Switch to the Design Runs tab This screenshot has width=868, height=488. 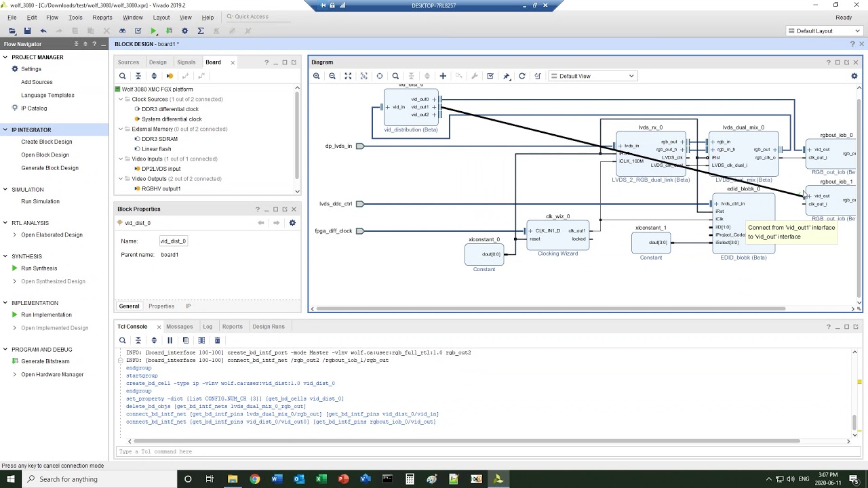pyautogui.click(x=269, y=327)
